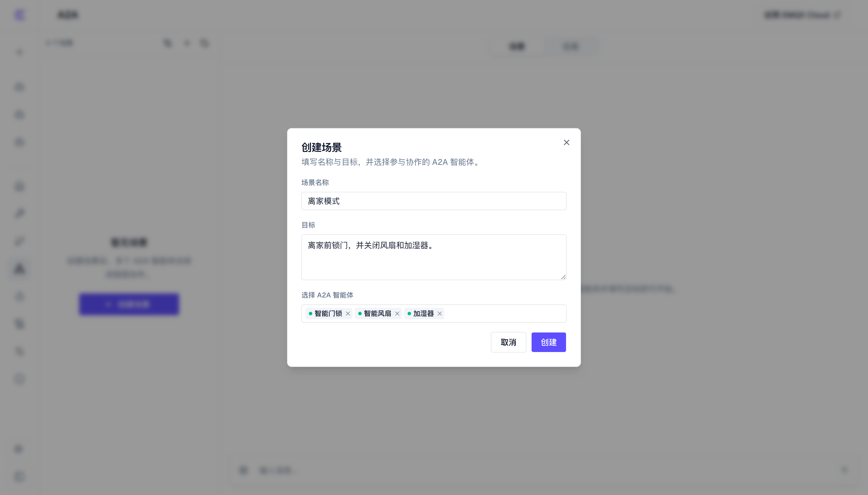
Task: Remove the 智能门锁 agent tag
Action: tap(348, 314)
